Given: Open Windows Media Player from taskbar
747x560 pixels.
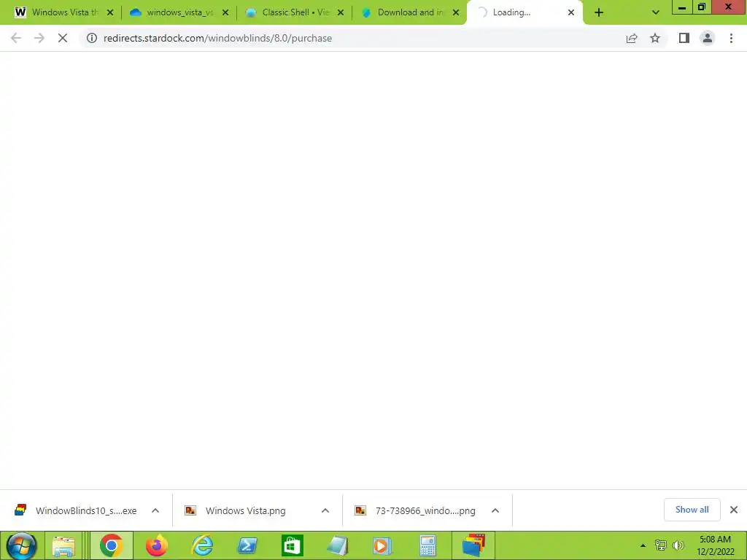Looking at the screenshot, I should pos(382,545).
